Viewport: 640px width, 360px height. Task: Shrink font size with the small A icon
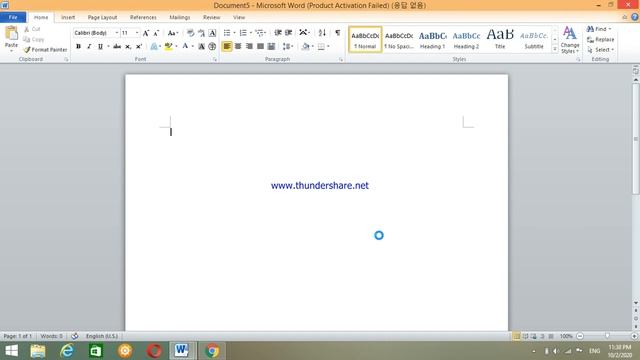click(156, 33)
